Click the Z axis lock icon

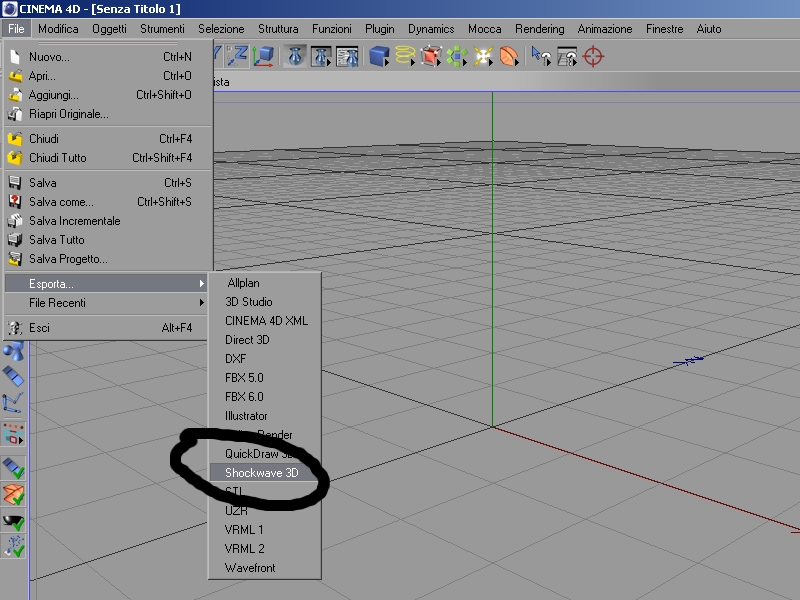tap(237, 56)
